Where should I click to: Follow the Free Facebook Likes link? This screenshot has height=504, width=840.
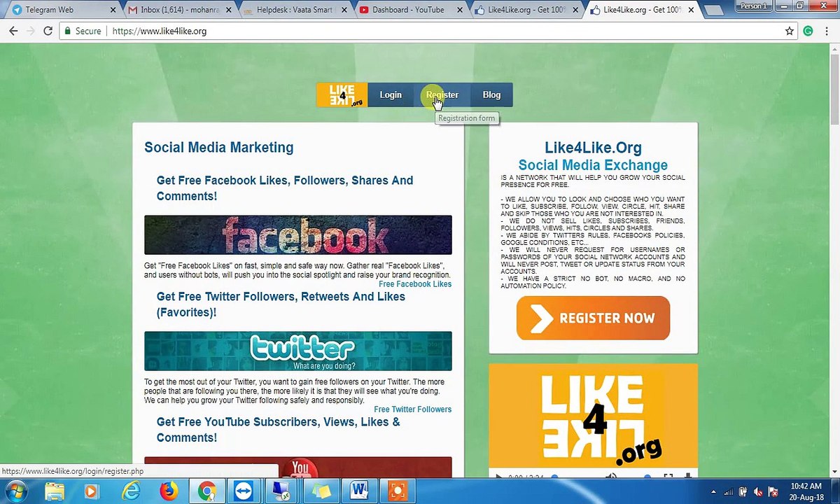tap(415, 284)
